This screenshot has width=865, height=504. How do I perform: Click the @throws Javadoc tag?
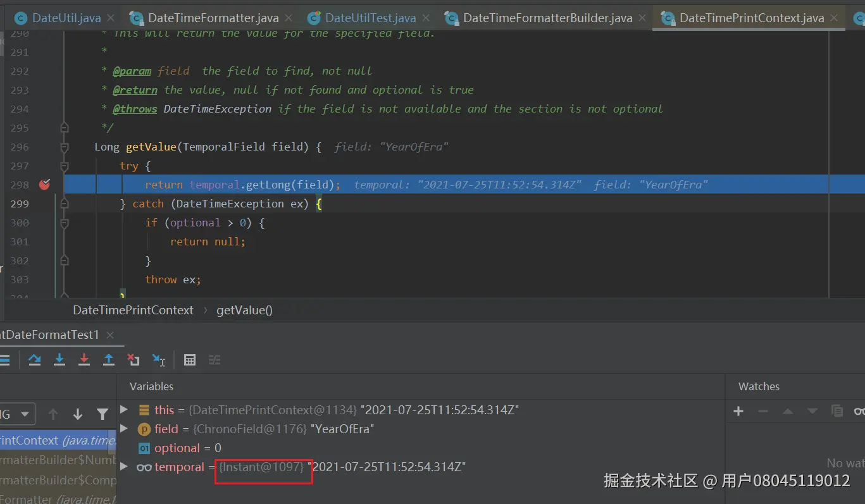(x=135, y=109)
